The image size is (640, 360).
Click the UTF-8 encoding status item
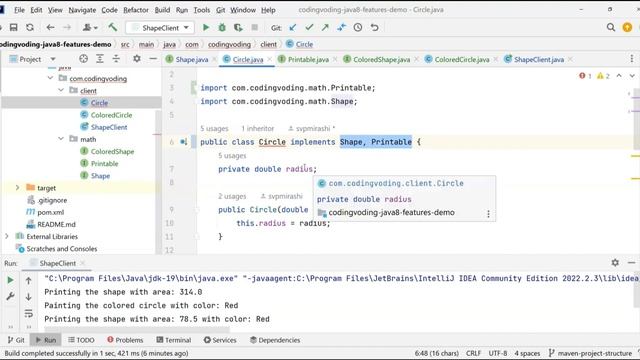click(498, 353)
